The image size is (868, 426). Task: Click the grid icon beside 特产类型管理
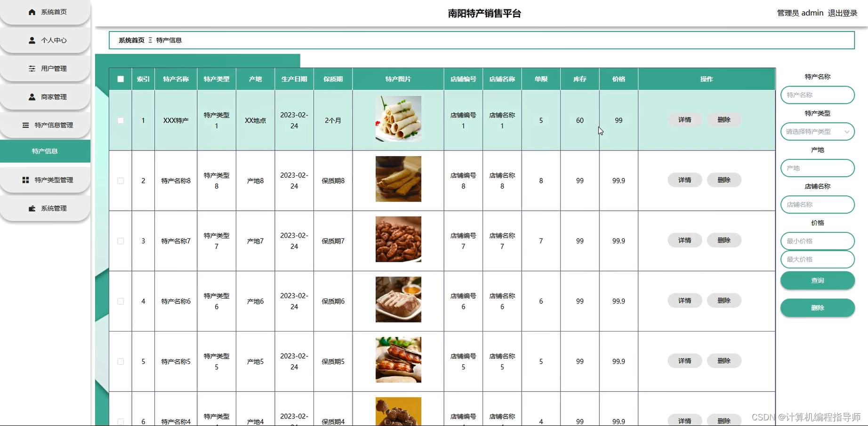click(25, 180)
